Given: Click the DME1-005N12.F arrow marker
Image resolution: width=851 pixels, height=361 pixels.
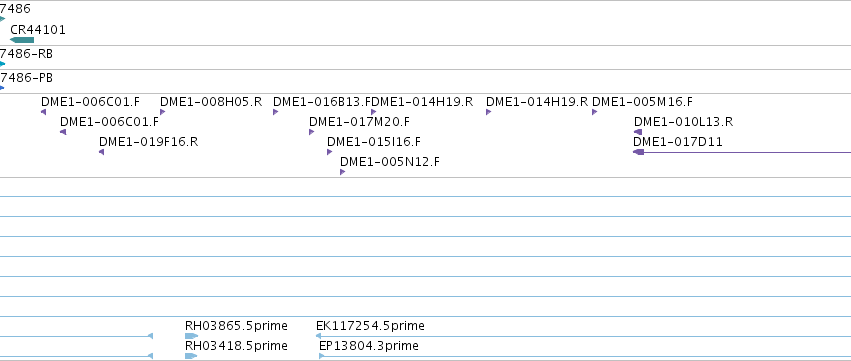Looking at the screenshot, I should tap(342, 172).
